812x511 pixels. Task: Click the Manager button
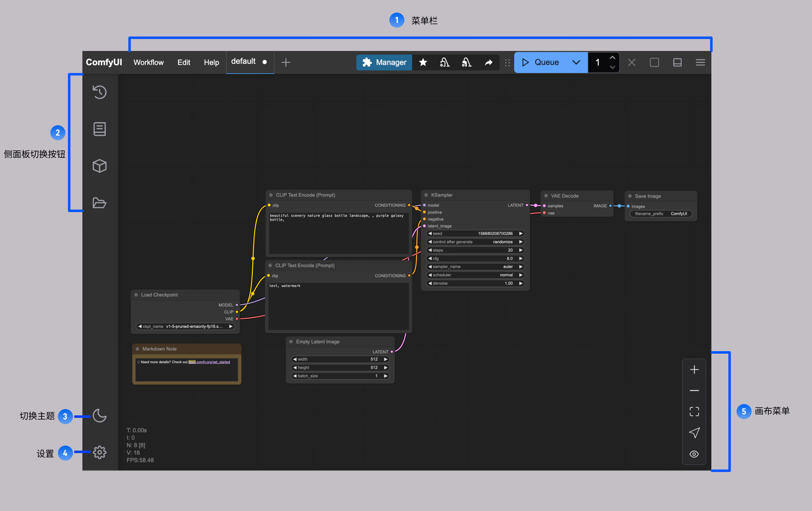click(384, 62)
